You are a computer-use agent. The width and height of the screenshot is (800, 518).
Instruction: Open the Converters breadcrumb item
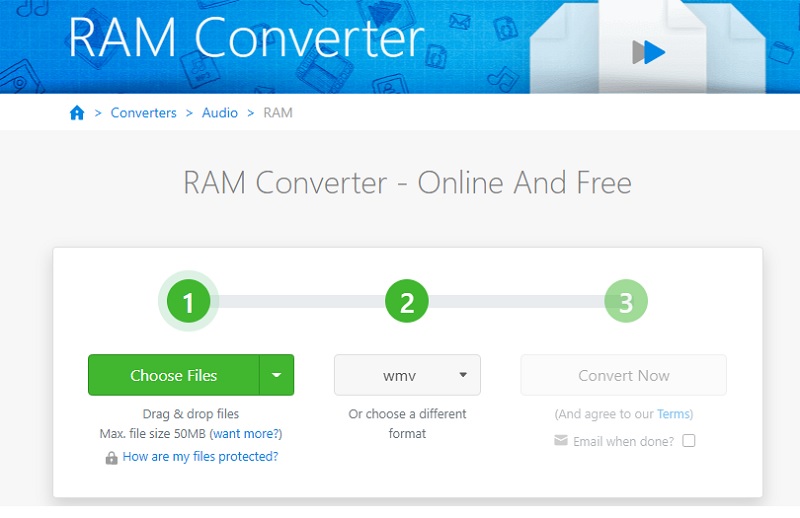(143, 113)
